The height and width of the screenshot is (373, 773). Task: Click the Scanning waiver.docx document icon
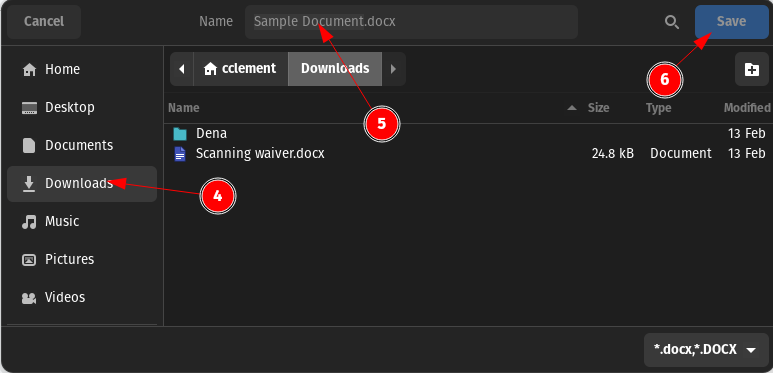click(180, 154)
